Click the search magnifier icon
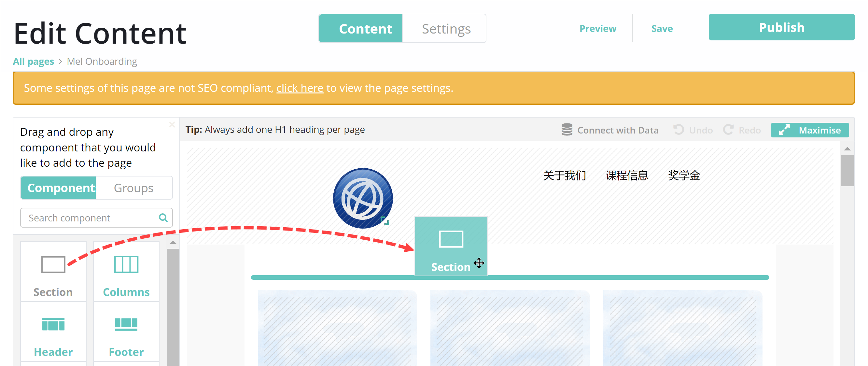This screenshot has width=868, height=366. click(163, 218)
